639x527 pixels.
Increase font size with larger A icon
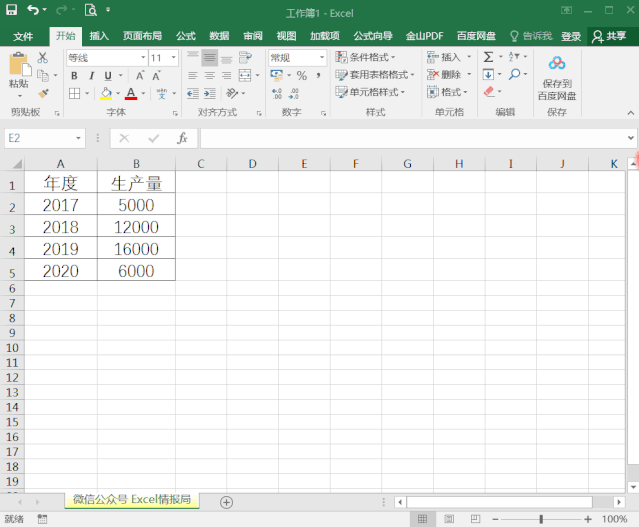click(x=140, y=76)
